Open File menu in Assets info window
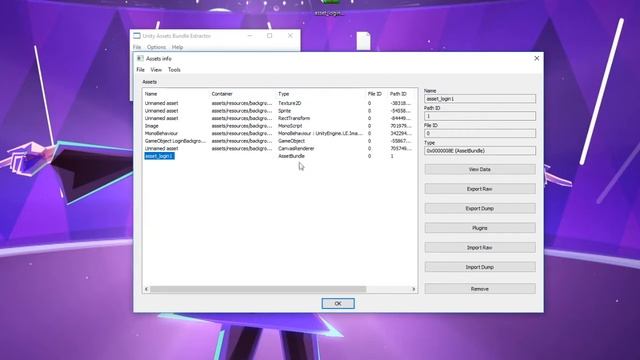Screen dimensions: 640x360 coord(140,70)
